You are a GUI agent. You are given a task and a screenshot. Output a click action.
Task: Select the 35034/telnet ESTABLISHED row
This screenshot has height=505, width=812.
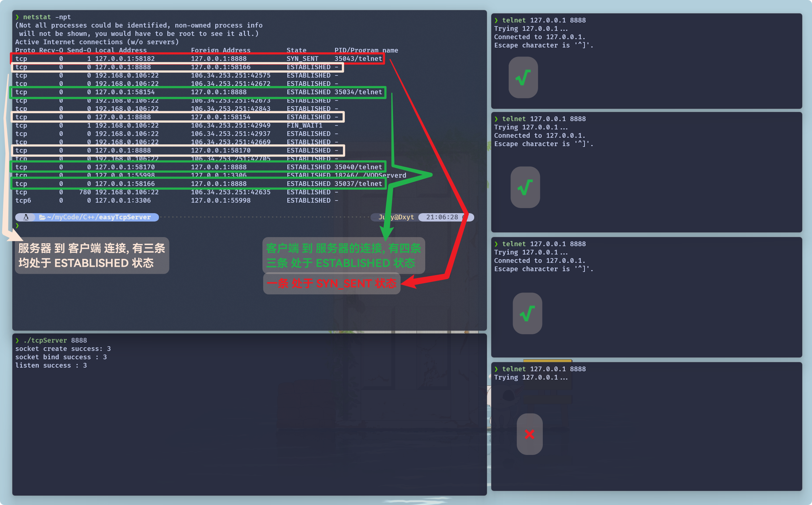(198, 92)
